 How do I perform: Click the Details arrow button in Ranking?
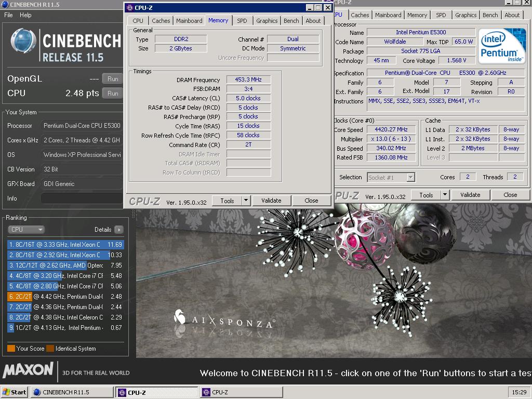tap(119, 229)
